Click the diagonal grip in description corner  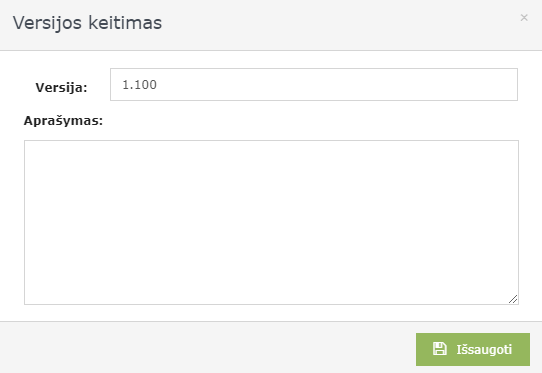513,299
